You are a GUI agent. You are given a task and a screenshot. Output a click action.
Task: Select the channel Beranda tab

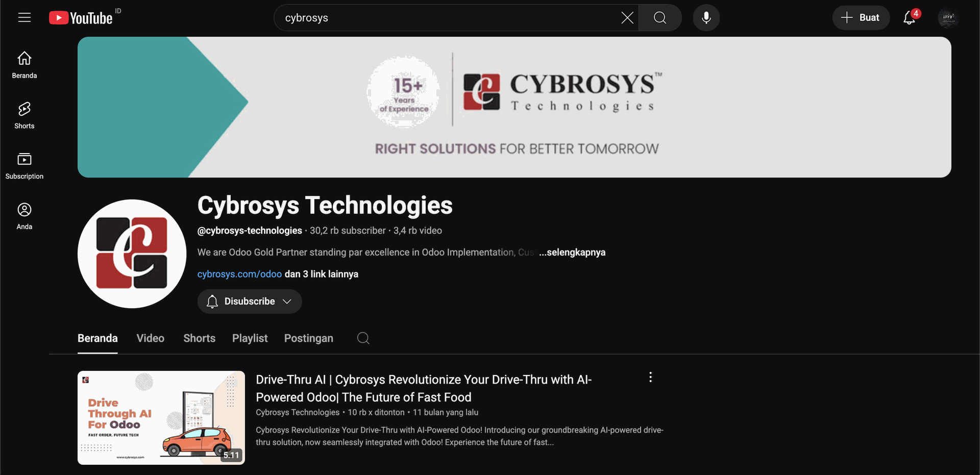click(x=97, y=338)
